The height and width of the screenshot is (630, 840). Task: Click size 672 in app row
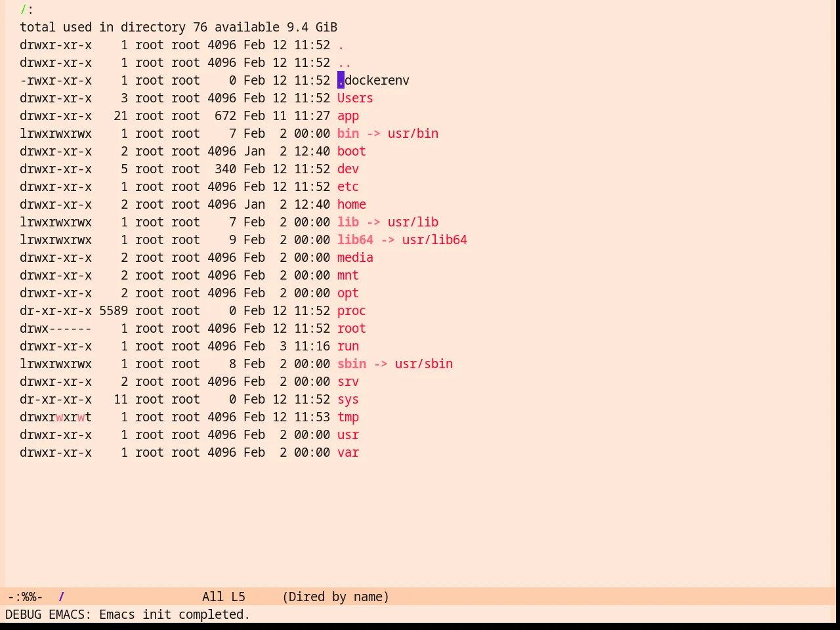click(x=225, y=116)
